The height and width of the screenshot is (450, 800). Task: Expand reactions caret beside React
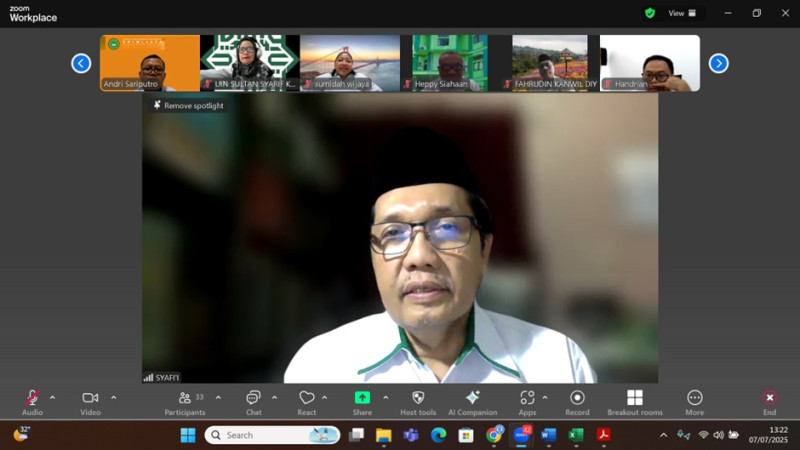tap(324, 397)
